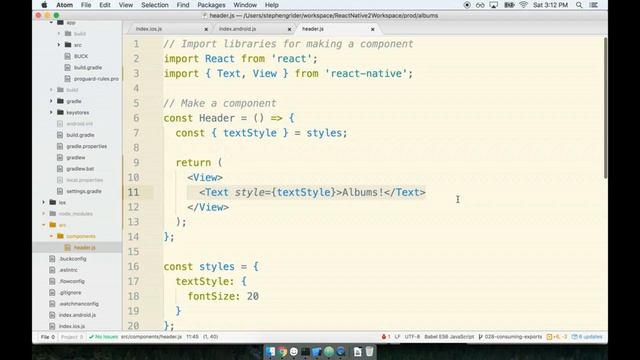Open Notification Center icon in menu bar
Viewport: 640px width, 360px height.
coord(594,5)
